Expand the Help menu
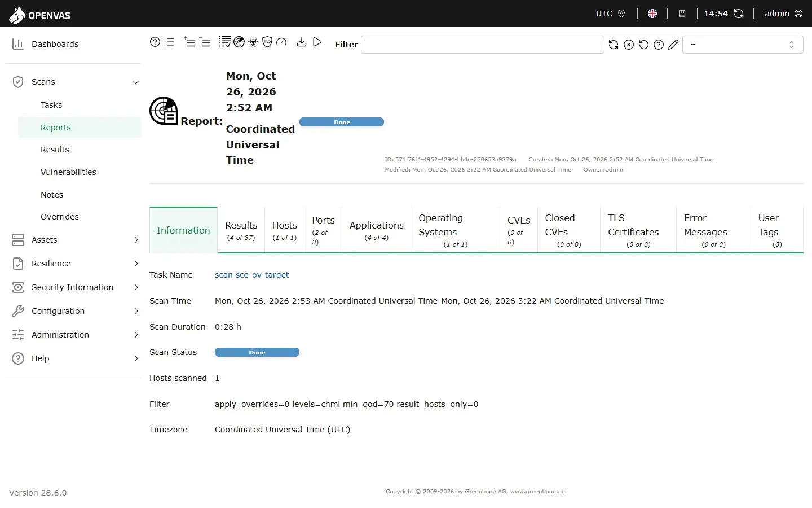 point(136,358)
